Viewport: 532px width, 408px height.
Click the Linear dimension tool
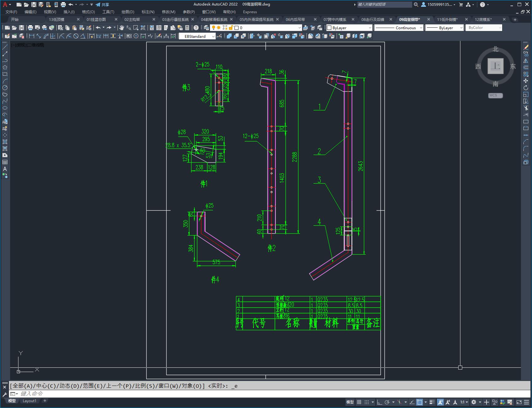31,36
